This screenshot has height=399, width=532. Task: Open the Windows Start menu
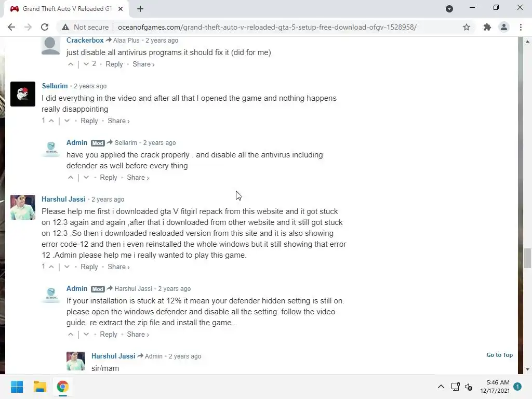click(x=17, y=387)
